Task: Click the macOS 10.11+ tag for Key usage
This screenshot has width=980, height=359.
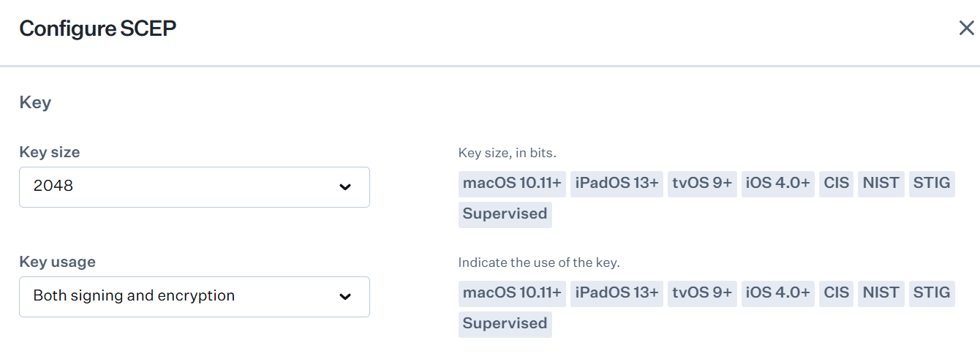Action: (512, 293)
